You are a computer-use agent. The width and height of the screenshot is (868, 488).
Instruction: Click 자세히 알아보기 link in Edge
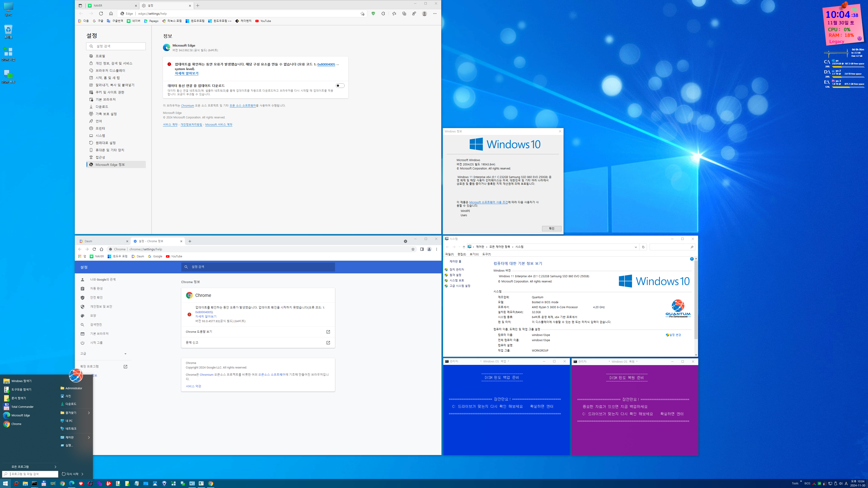pos(186,73)
